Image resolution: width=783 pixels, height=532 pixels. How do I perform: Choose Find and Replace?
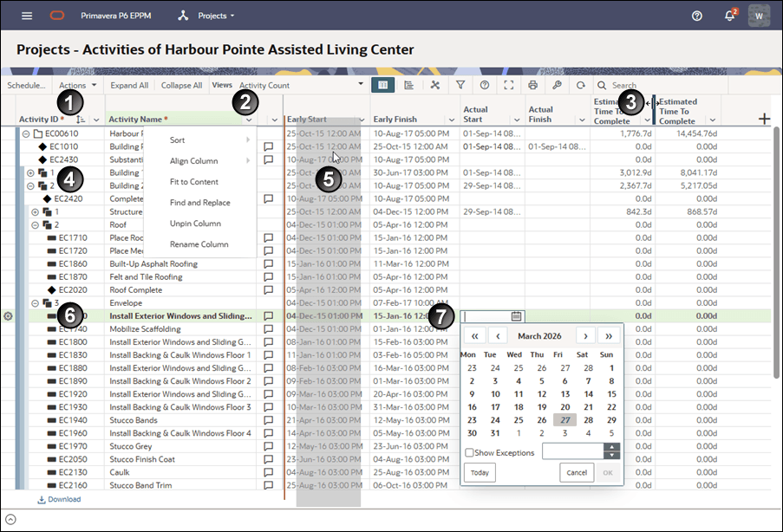coord(199,203)
